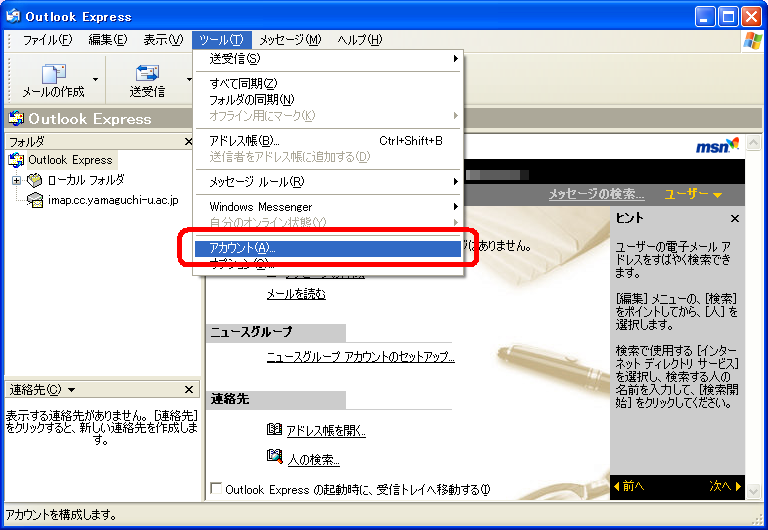Image resolution: width=768 pixels, height=530 pixels.
Task: Open the 編集(E) menu
Action: click(107, 40)
